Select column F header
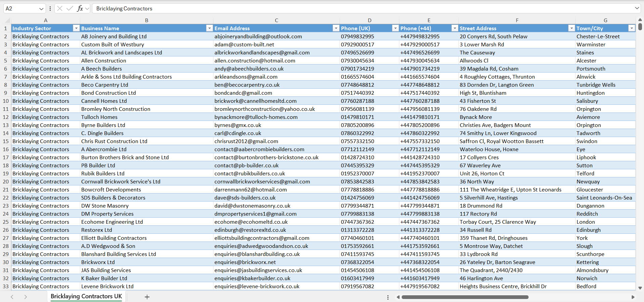 (517, 20)
